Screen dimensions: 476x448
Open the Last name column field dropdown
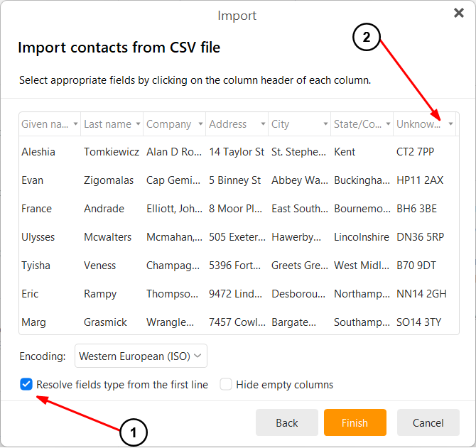138,124
